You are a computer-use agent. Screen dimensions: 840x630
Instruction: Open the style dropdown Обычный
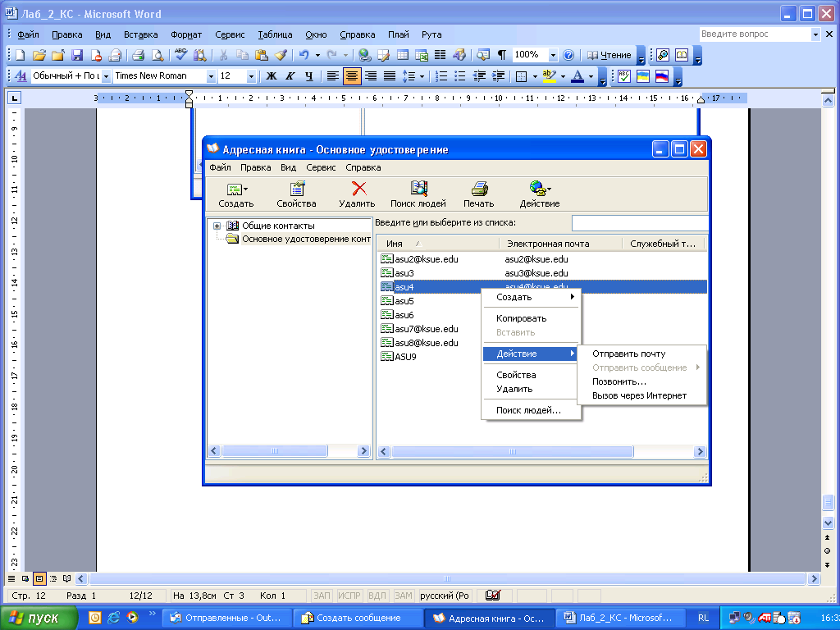[x=106, y=76]
